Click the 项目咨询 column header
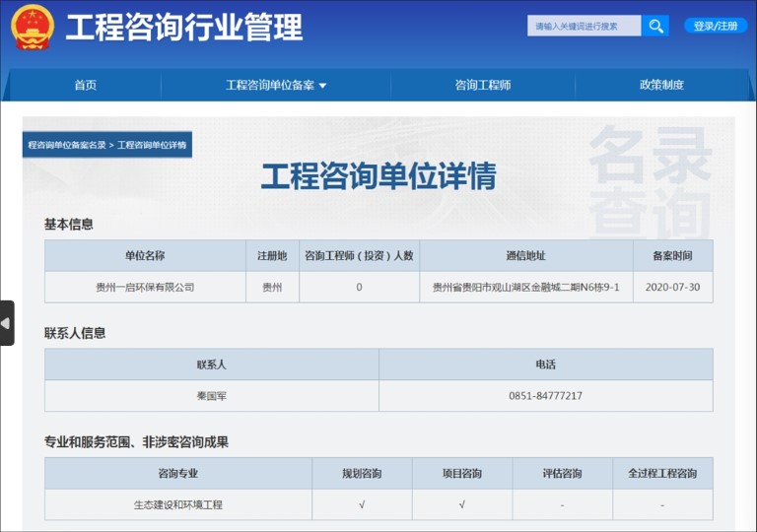 click(x=462, y=474)
